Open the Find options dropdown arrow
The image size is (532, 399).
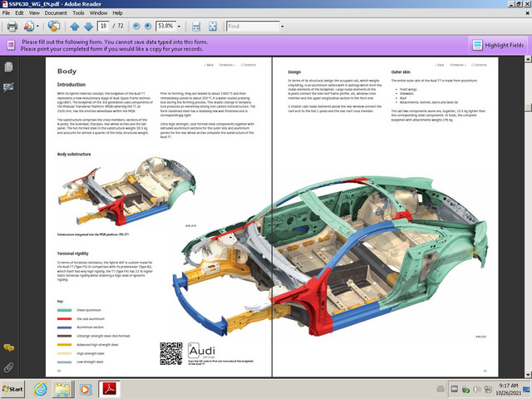tap(282, 26)
